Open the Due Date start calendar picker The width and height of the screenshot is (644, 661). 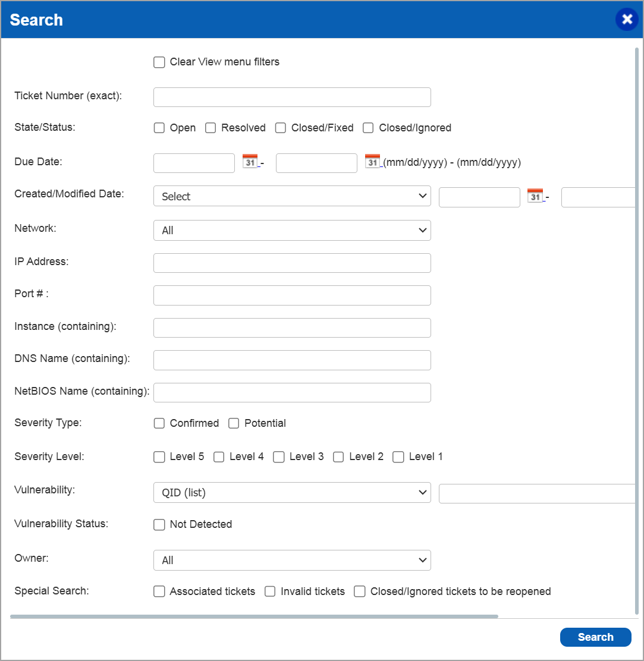(x=250, y=161)
